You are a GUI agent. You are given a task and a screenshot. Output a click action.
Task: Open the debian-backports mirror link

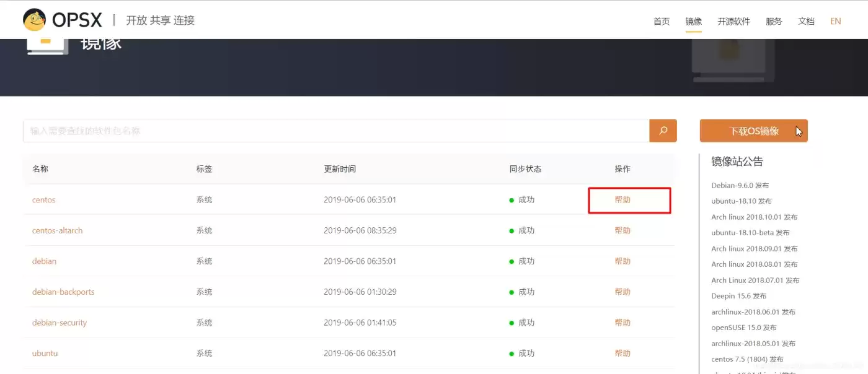63,292
